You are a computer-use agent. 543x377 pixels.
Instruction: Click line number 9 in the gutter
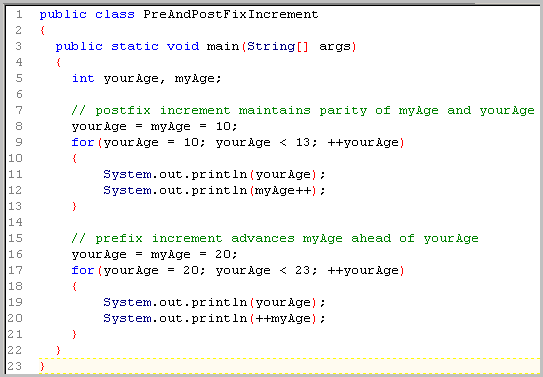pyautogui.click(x=19, y=142)
